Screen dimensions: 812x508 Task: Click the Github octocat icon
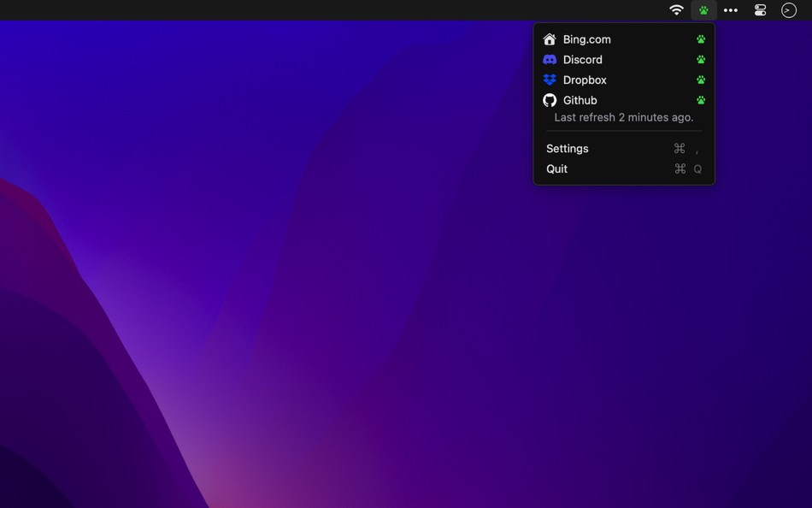[549, 100]
